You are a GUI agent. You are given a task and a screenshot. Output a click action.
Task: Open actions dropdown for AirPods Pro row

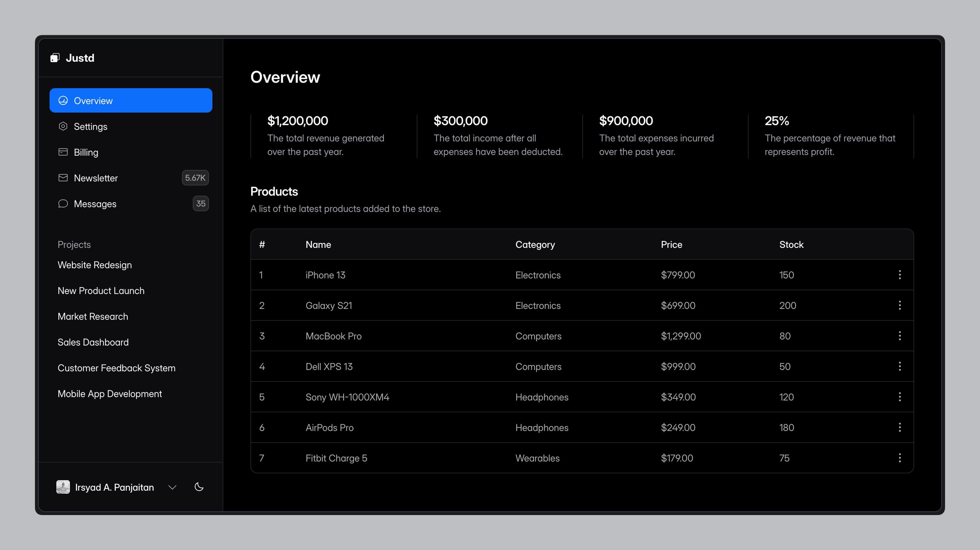click(x=899, y=427)
